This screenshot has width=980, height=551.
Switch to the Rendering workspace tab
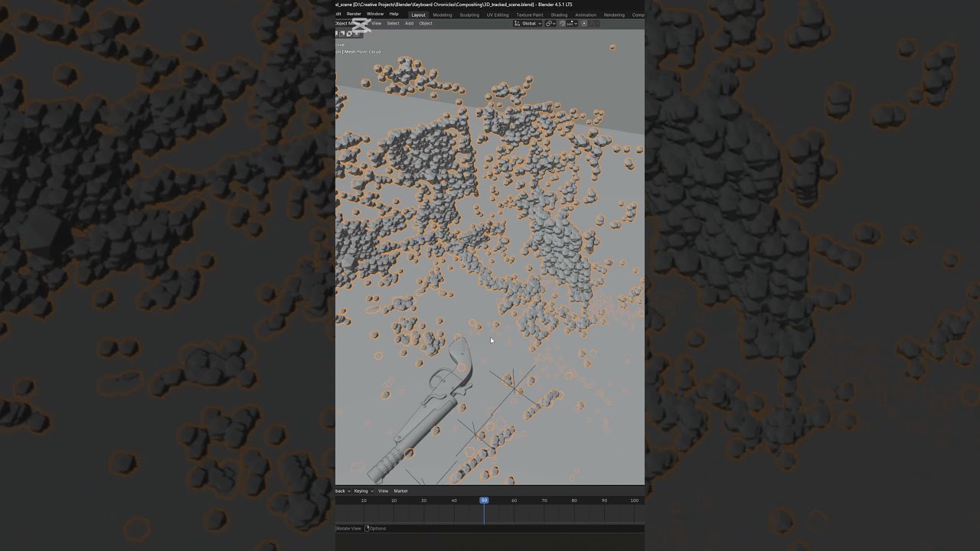click(x=614, y=15)
